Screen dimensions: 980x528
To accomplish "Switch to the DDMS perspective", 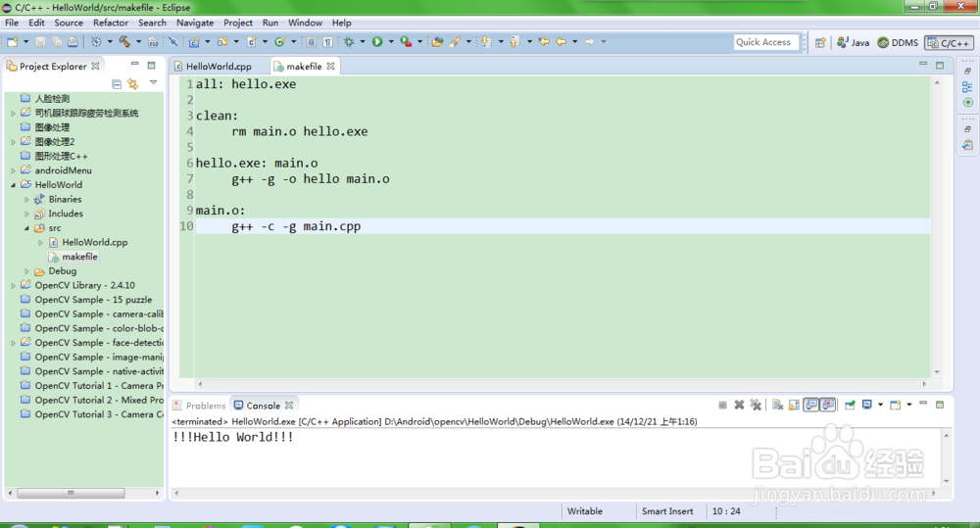I will click(x=898, y=42).
